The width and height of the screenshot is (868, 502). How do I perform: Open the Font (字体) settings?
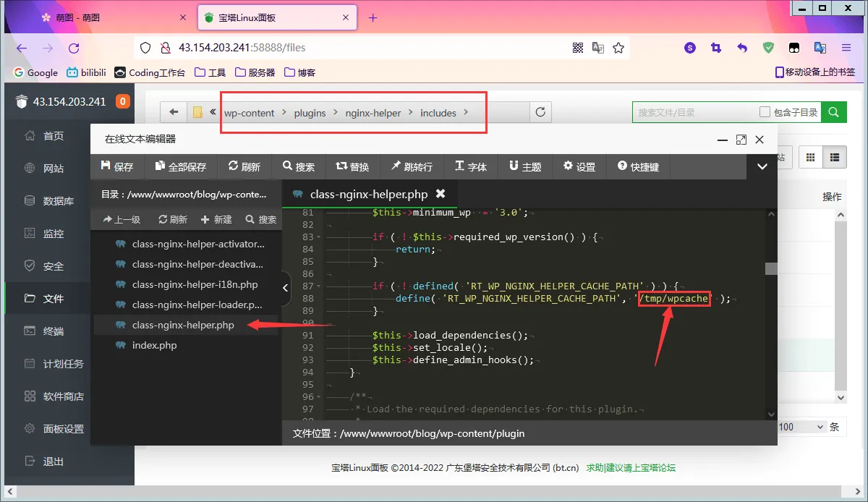click(x=471, y=166)
